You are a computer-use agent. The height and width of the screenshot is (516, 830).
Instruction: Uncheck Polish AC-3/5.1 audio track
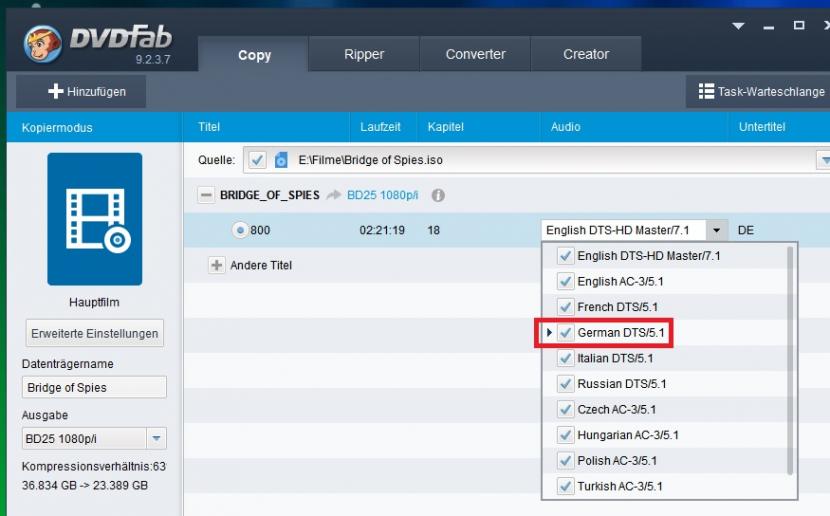[x=565, y=460]
